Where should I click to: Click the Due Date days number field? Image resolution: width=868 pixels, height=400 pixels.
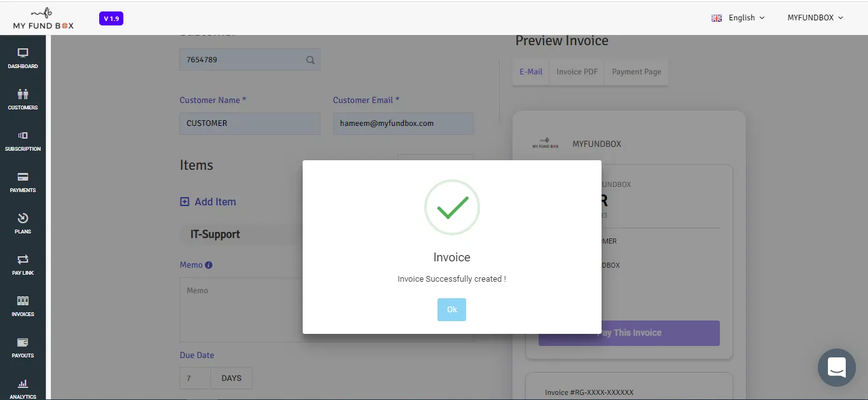pyautogui.click(x=195, y=378)
